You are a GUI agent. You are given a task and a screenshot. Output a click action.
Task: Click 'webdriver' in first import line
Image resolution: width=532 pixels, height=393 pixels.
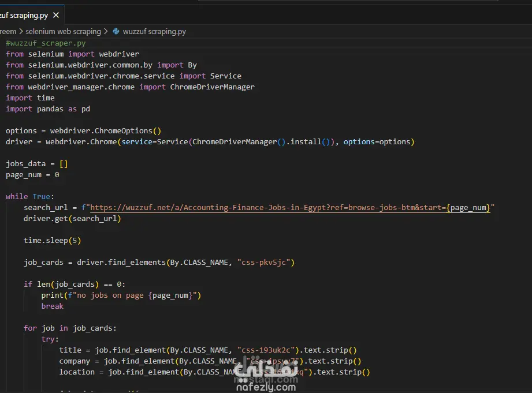click(x=119, y=54)
